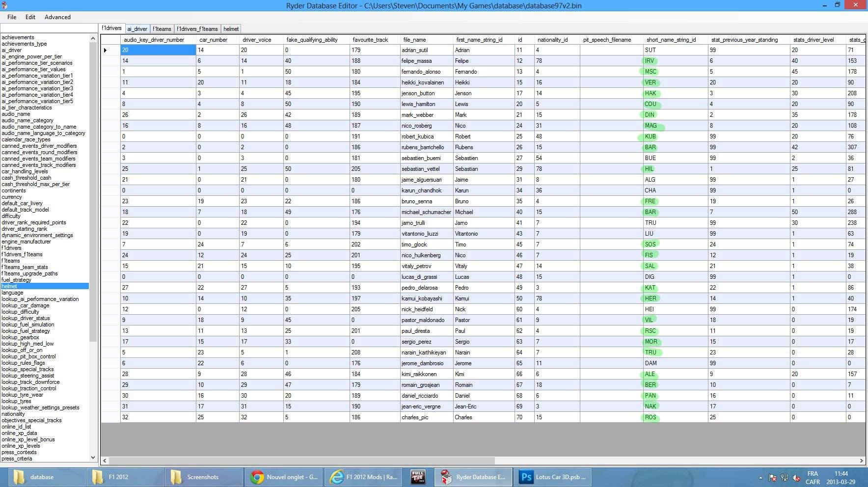Switch to the f1teams tab
The width and height of the screenshot is (868, 487).
pos(162,29)
